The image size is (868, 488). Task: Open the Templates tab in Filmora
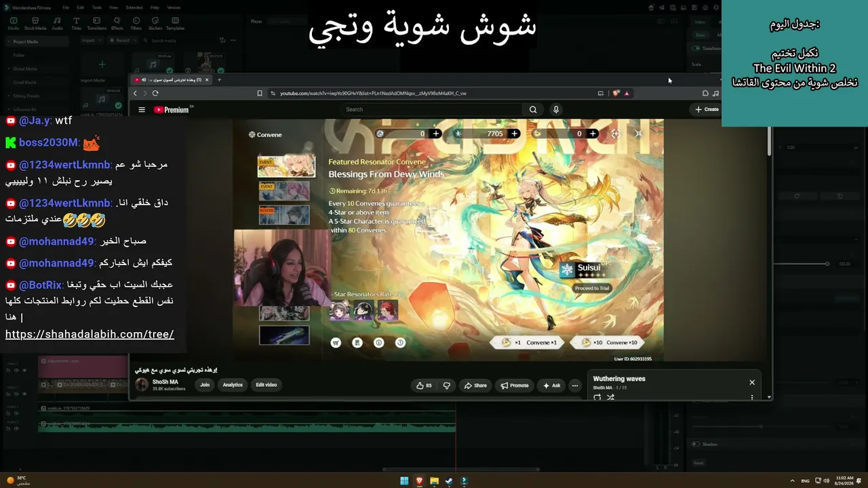click(x=175, y=24)
